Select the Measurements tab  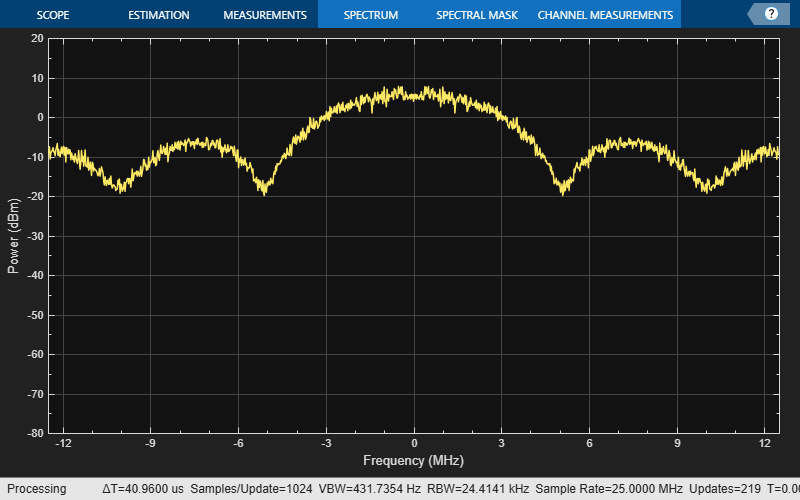tap(264, 15)
